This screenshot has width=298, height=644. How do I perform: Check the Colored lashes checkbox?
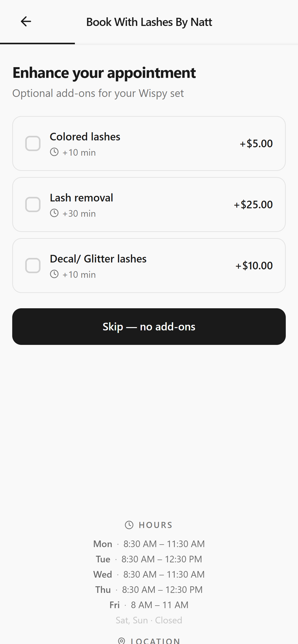[33, 143]
